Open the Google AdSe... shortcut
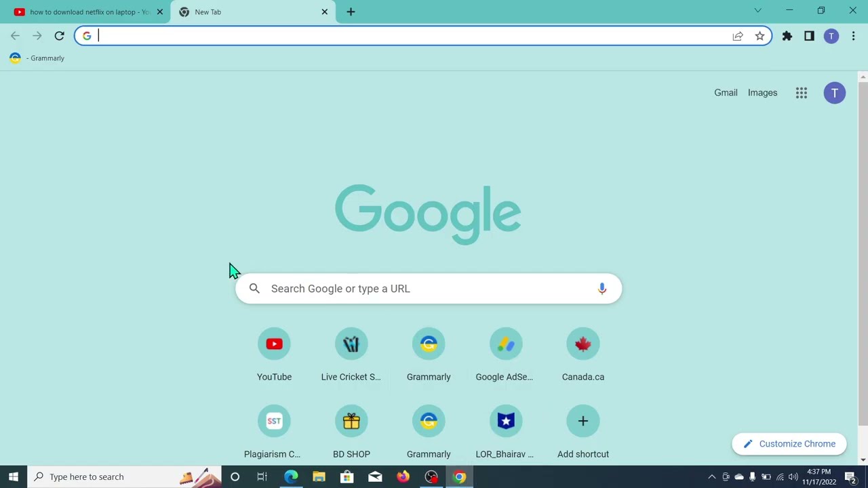The height and width of the screenshot is (488, 868). coord(505,356)
